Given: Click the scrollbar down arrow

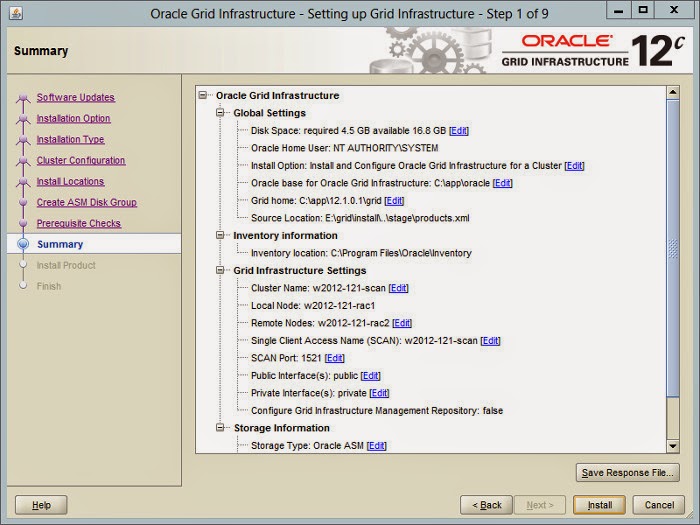Looking at the screenshot, I should [x=673, y=446].
